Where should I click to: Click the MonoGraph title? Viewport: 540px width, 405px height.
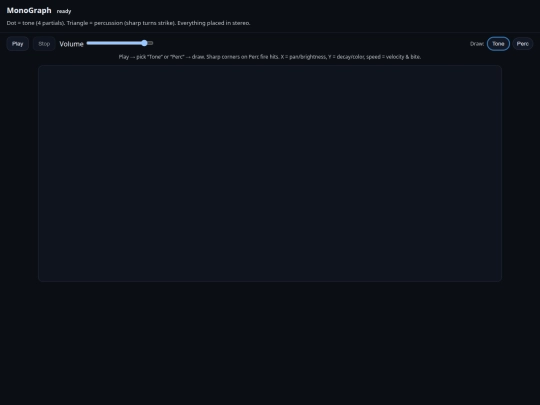pyautogui.click(x=29, y=10)
